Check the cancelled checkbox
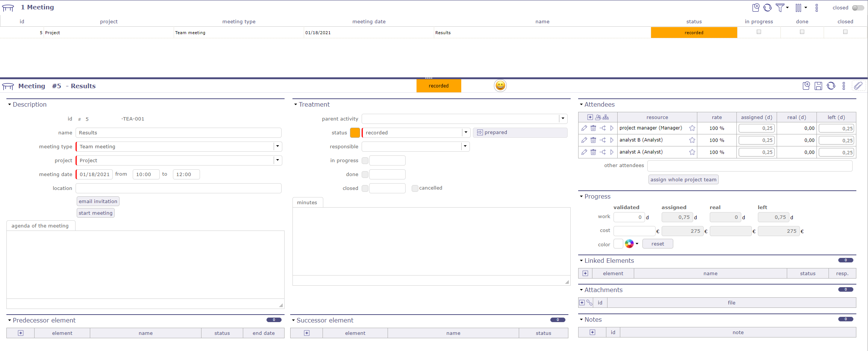This screenshot has width=868, height=351. [415, 188]
